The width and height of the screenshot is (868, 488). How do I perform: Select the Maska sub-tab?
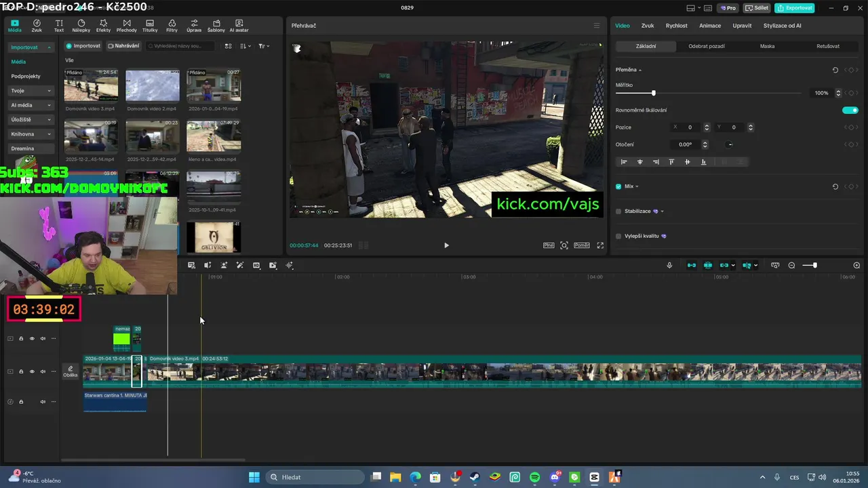[767, 46]
